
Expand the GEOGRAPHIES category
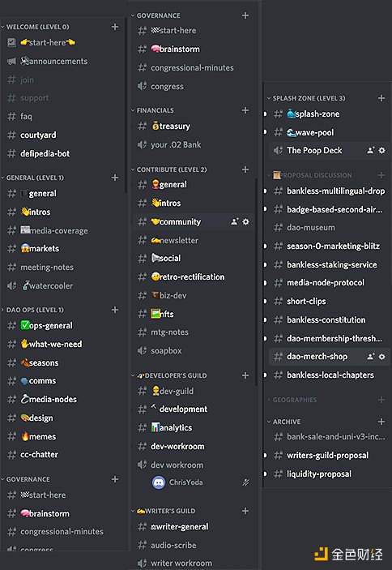292,400
